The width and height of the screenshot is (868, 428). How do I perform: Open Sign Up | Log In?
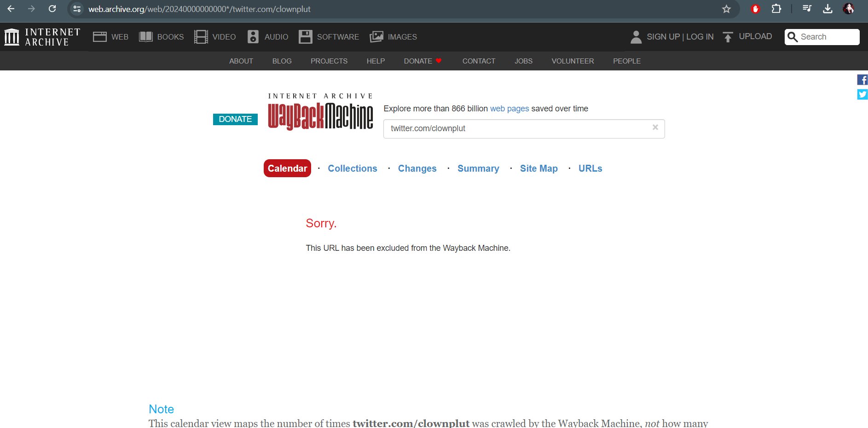(x=680, y=37)
